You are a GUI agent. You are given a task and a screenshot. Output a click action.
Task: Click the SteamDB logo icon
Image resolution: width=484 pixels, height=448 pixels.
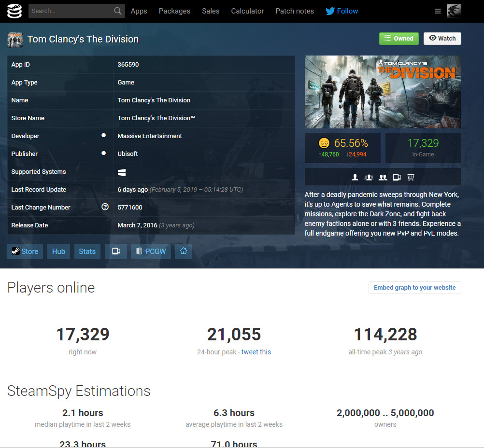pos(14,11)
